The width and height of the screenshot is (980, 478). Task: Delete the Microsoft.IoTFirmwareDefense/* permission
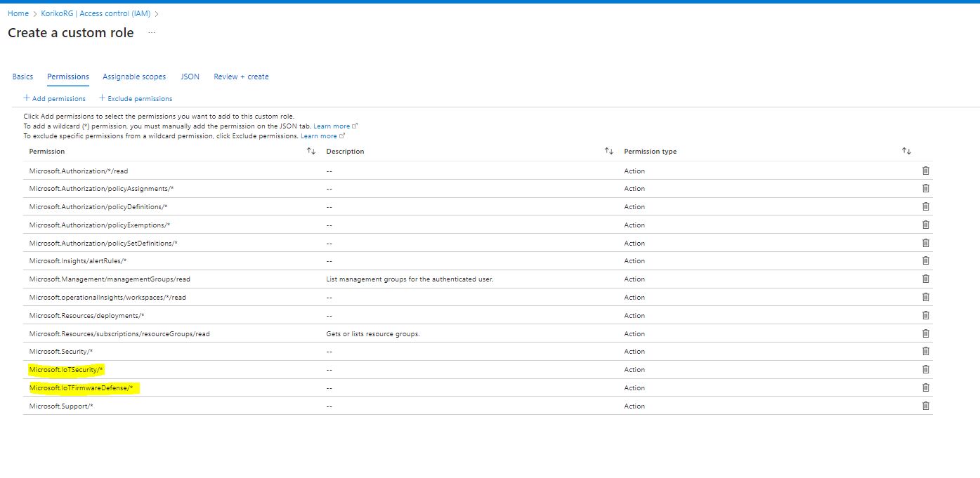point(925,387)
